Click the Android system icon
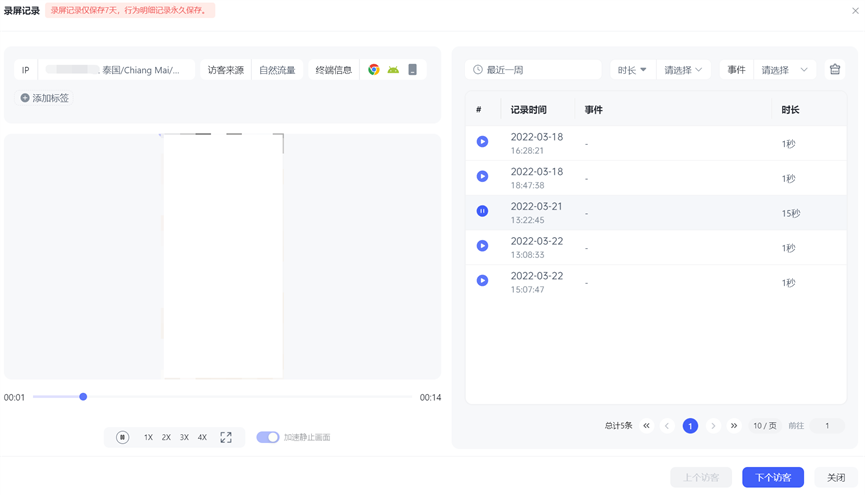This screenshot has height=495, width=865. coord(393,70)
